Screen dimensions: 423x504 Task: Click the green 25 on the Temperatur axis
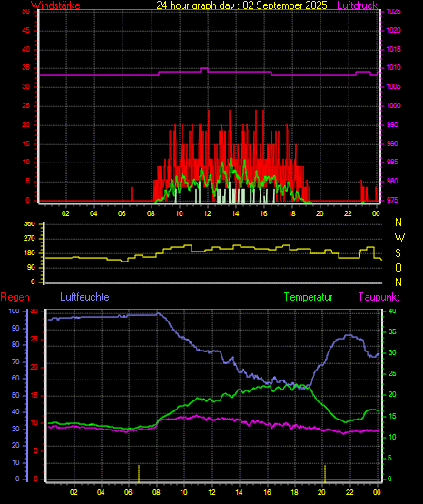tap(392, 374)
